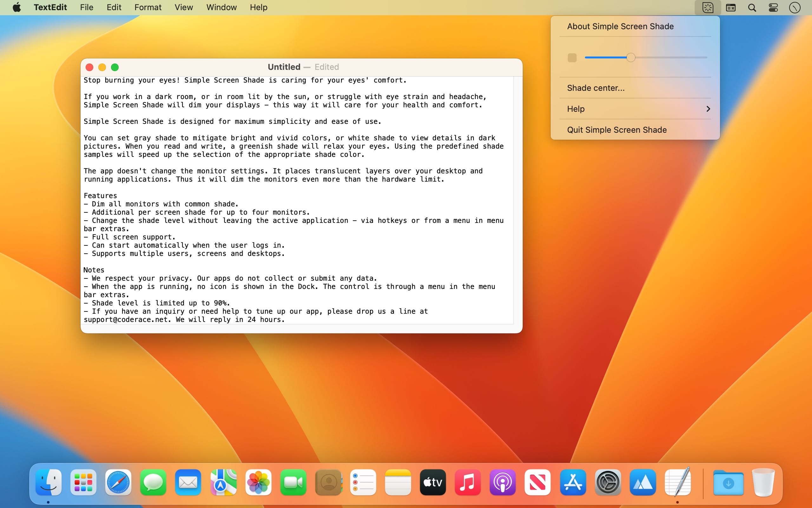Viewport: 812px width, 508px height.
Task: Click support@coderace.net in the document
Action: (125, 319)
